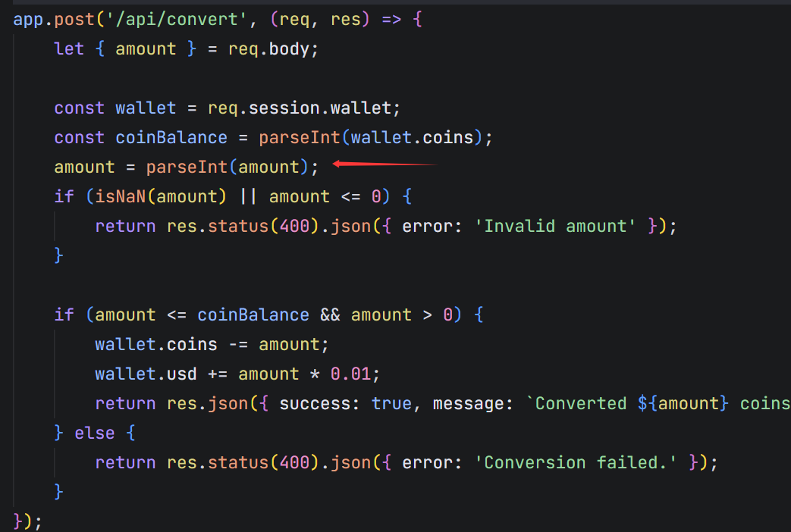
Task: Click the let keyword on amount destructuring
Action: [x=68, y=49]
